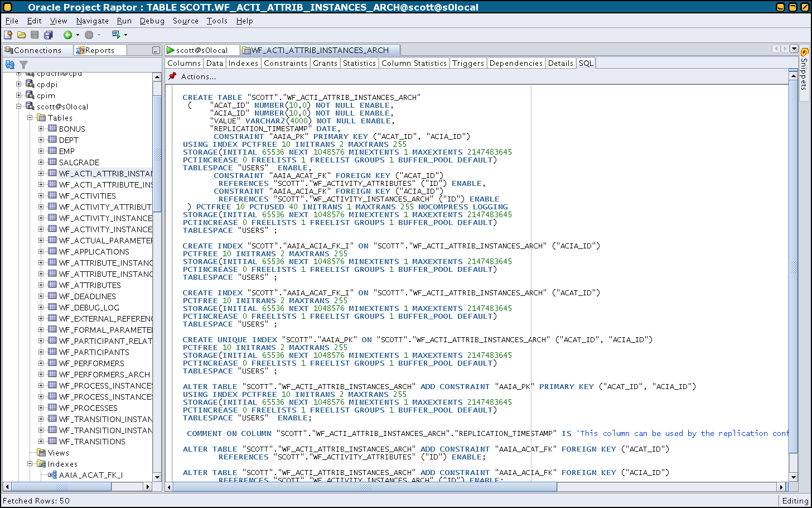Switch to the scott@s0local worksheet tab

(202, 50)
